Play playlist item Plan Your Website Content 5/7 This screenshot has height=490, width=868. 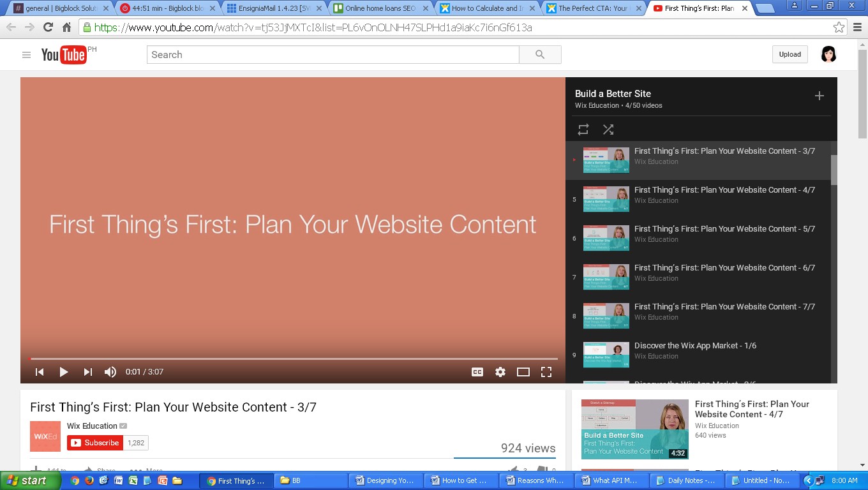point(699,239)
